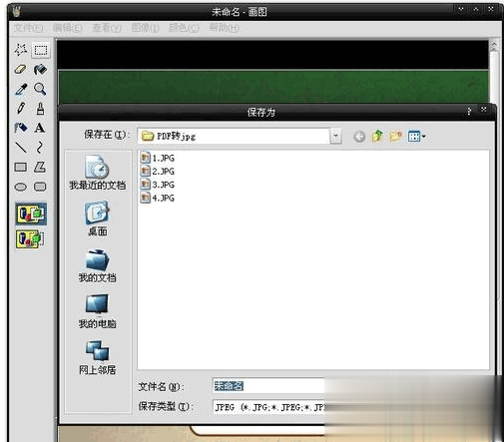Screen dimensions: 504x442
Task: Select file 3.JPG
Action: pos(158,185)
